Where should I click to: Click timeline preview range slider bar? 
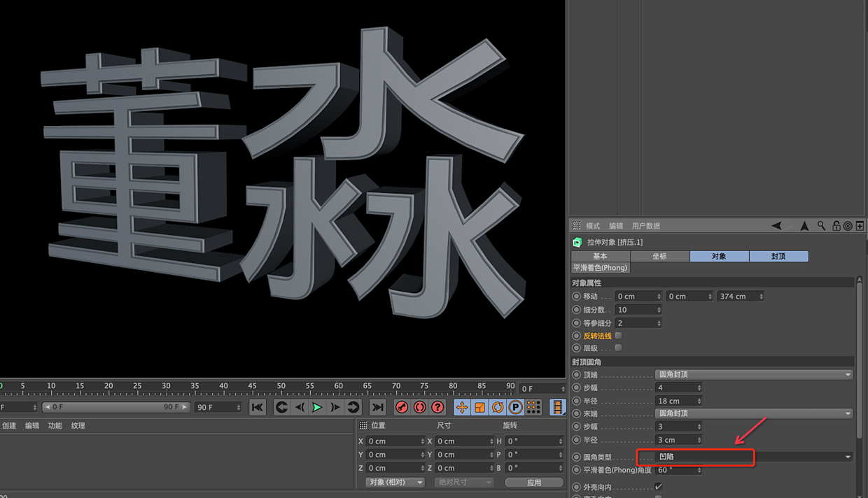[115, 407]
